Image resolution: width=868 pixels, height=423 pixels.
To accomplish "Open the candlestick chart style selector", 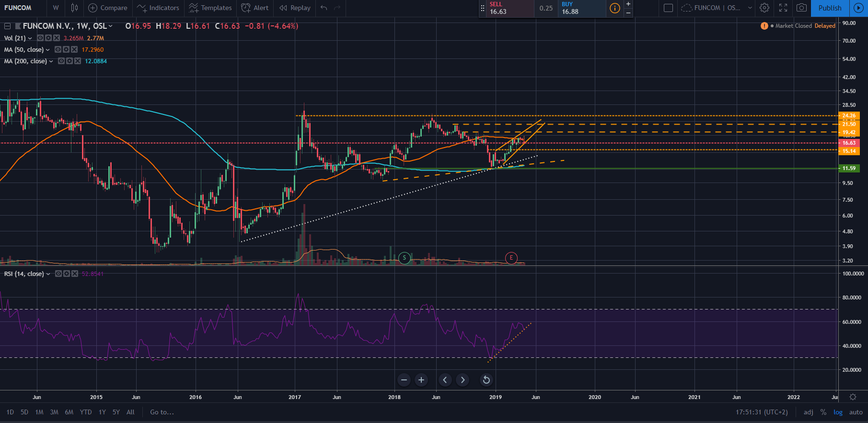I will click(x=74, y=8).
